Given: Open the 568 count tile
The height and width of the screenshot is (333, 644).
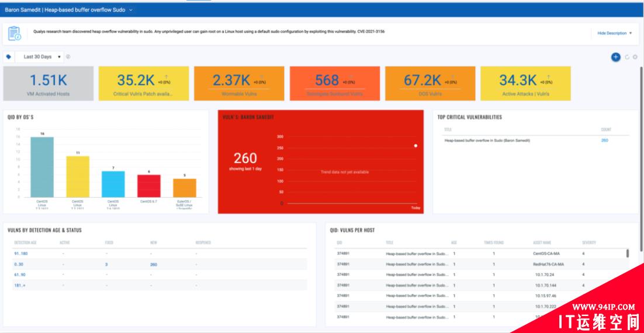Looking at the screenshot, I should [335, 84].
